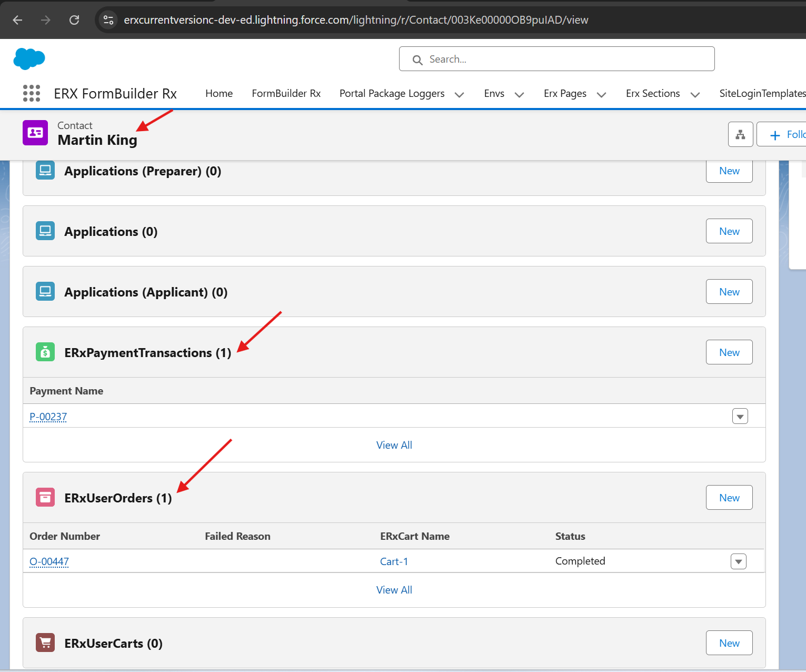806x672 pixels.
Task: Click the Applications (Applicant) list icon
Action: 45,291
